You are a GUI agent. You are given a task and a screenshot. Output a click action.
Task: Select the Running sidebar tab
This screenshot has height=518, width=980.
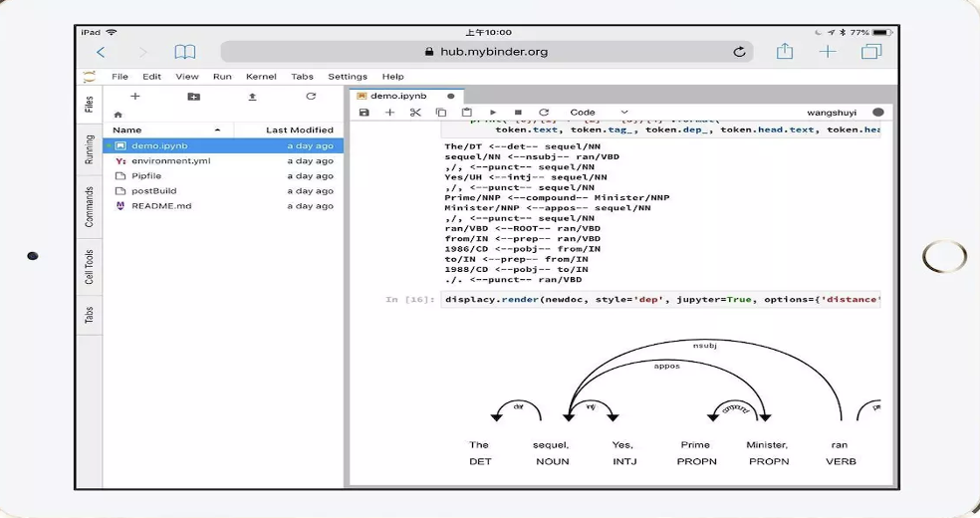(x=90, y=149)
